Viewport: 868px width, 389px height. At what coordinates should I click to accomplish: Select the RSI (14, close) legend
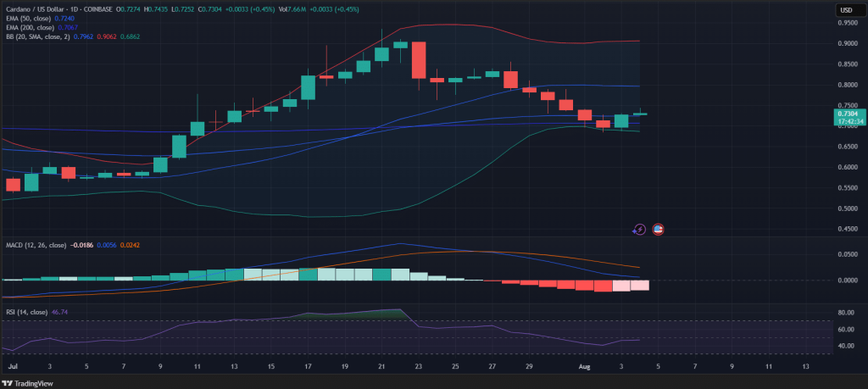pos(26,313)
